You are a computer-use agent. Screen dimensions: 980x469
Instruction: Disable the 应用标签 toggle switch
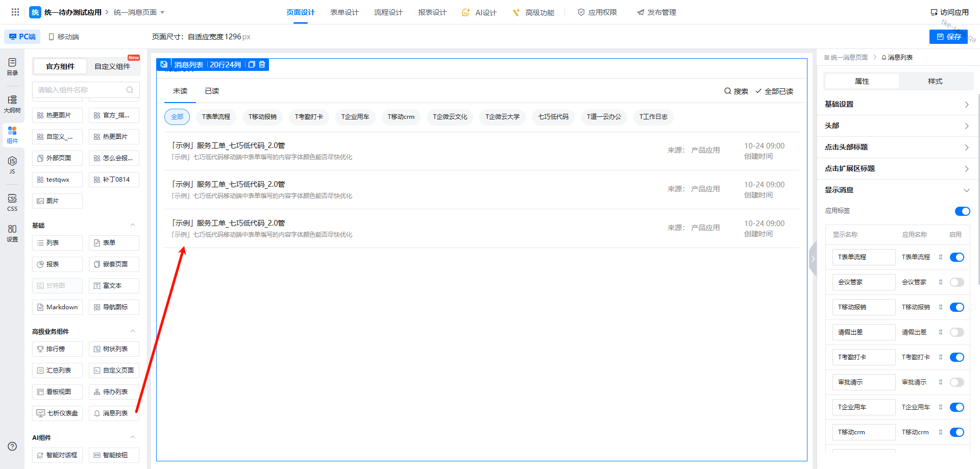[x=962, y=211]
